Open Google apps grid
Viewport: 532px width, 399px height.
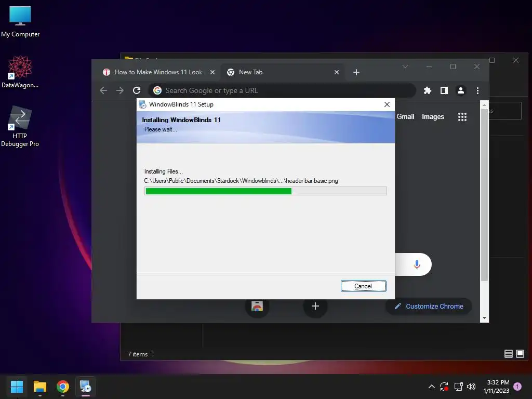[x=462, y=117]
